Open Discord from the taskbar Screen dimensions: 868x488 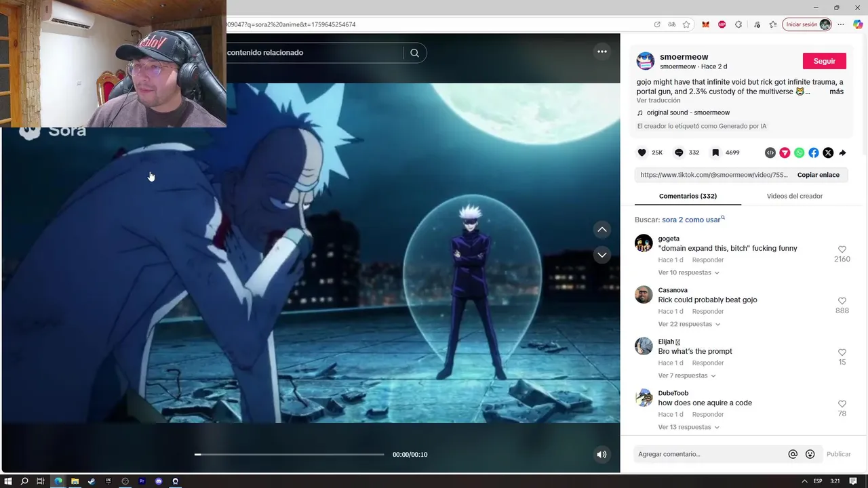tap(159, 481)
